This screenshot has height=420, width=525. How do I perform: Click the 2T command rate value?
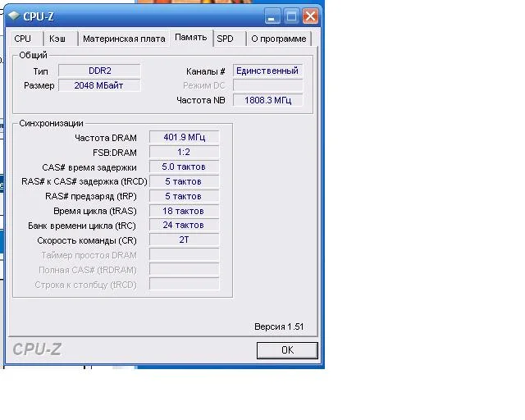(x=184, y=240)
